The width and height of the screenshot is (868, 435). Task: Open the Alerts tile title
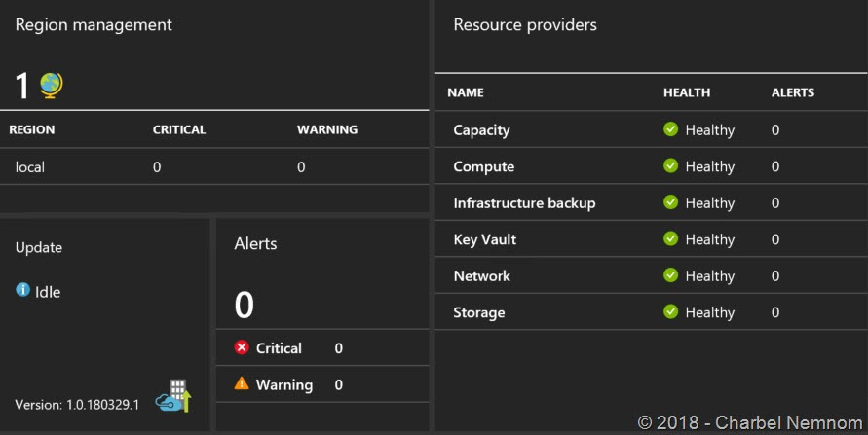[x=255, y=243]
